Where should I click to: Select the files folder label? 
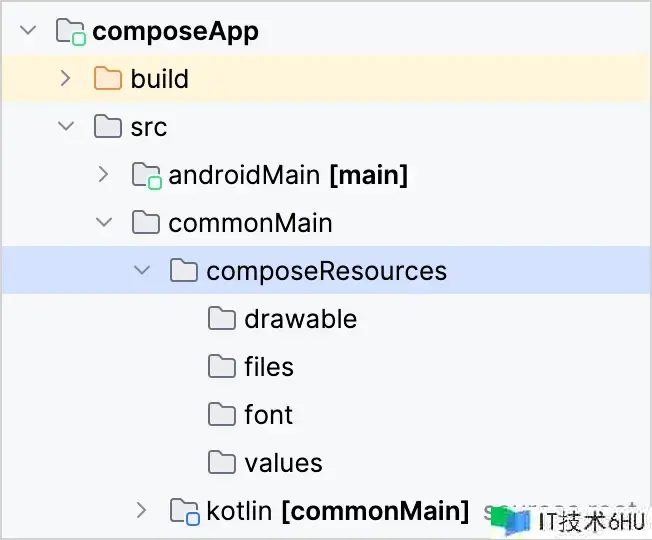tap(269, 367)
